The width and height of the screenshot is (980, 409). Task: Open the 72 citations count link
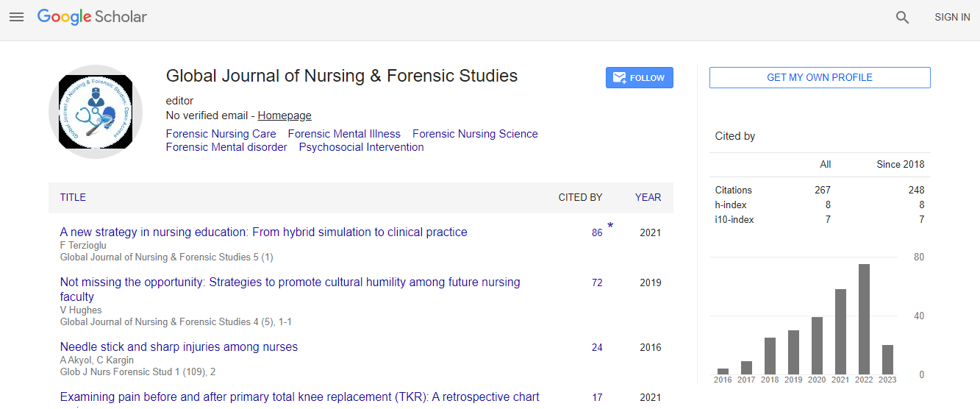point(597,282)
